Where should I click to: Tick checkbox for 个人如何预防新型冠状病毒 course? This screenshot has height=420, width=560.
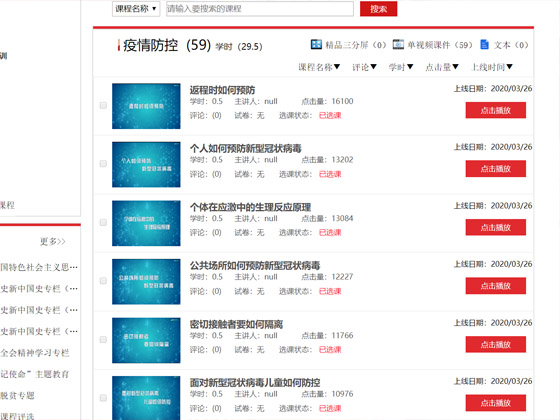tap(103, 164)
